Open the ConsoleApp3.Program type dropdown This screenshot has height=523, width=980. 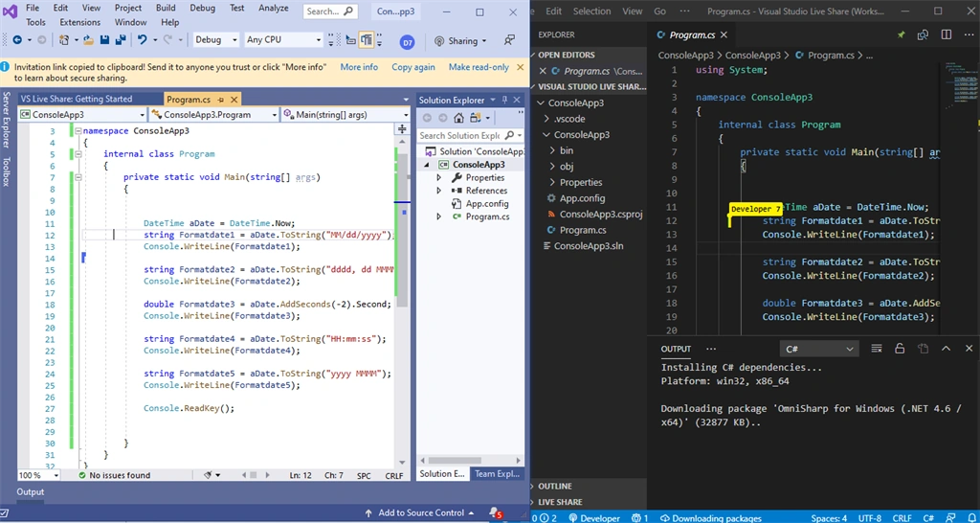[213, 115]
